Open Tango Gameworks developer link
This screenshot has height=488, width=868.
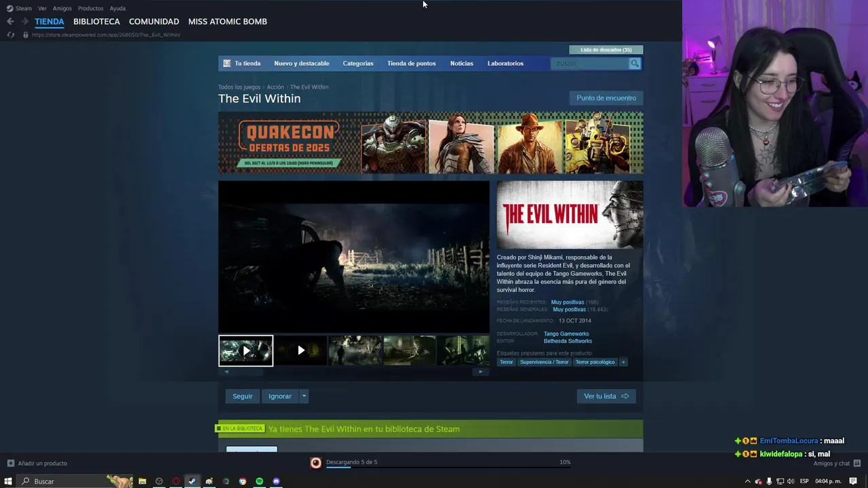coord(566,333)
